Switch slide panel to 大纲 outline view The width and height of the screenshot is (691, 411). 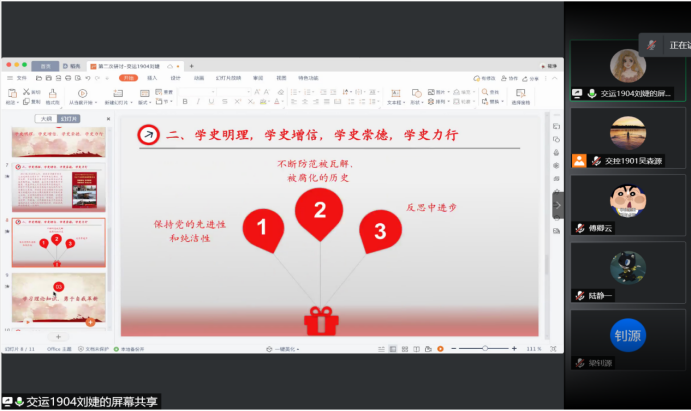tap(44, 118)
